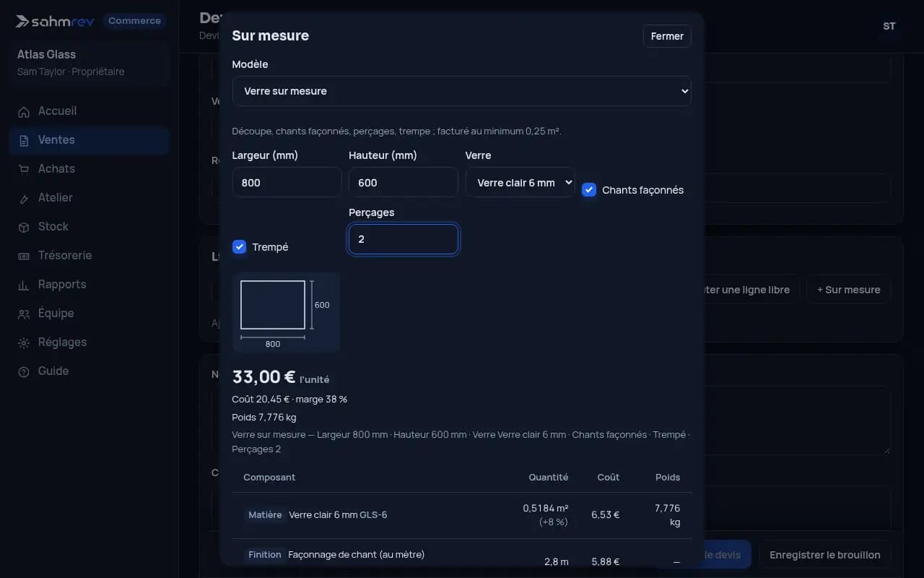Click the Coût 20,45 € · marge 38 % line
Screen dimensions: 924x578
289,399
